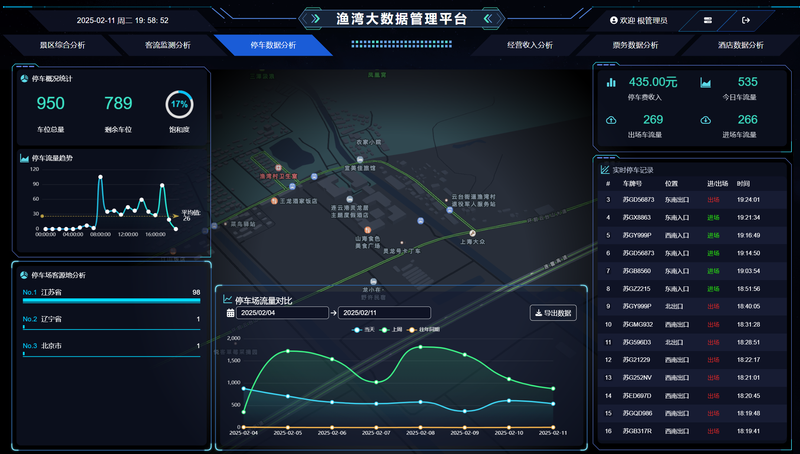Click the bus marker above 连云港灵龙居主题度假酒店

[x=349, y=199]
